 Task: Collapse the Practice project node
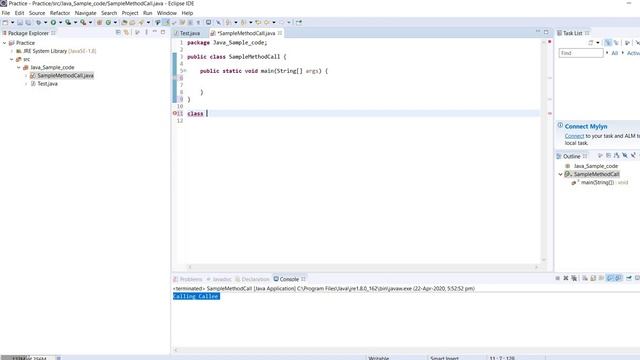[4, 43]
